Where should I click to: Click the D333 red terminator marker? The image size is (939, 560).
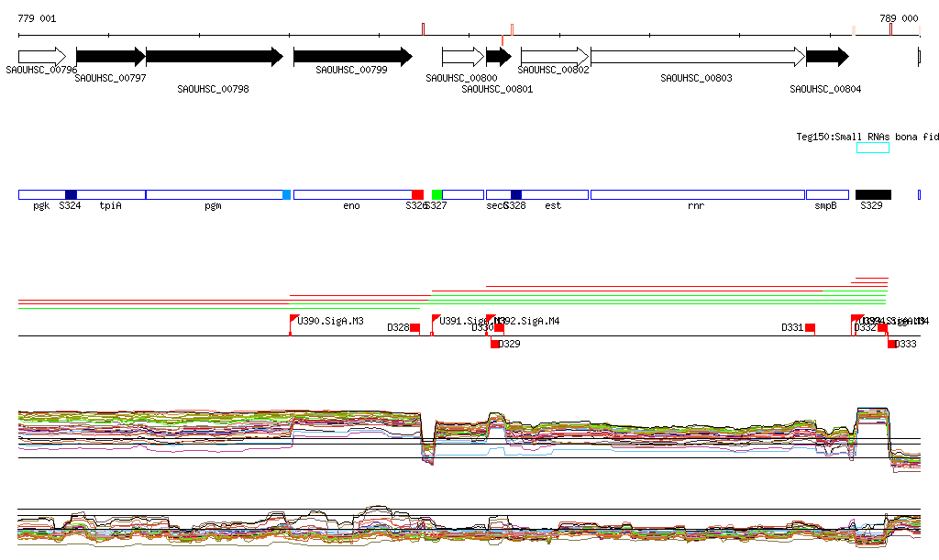892,344
